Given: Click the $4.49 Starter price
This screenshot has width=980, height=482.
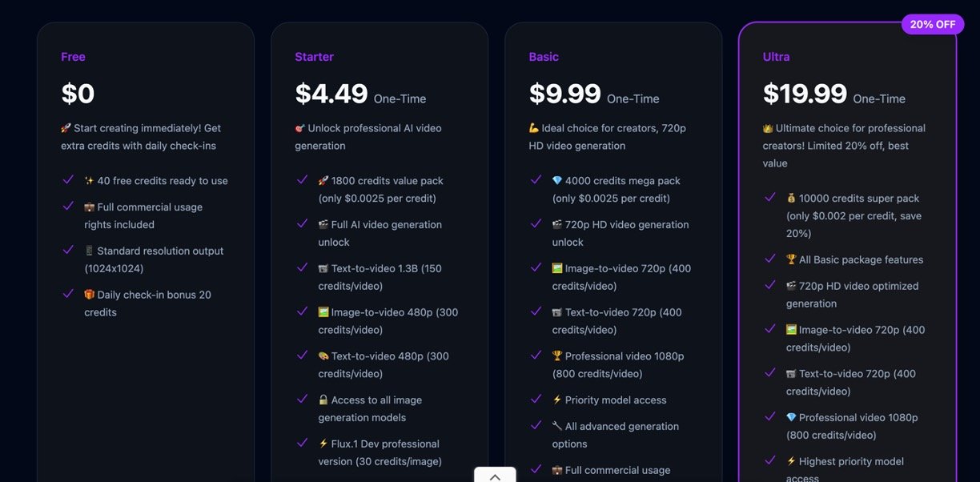Looking at the screenshot, I should pos(331,94).
